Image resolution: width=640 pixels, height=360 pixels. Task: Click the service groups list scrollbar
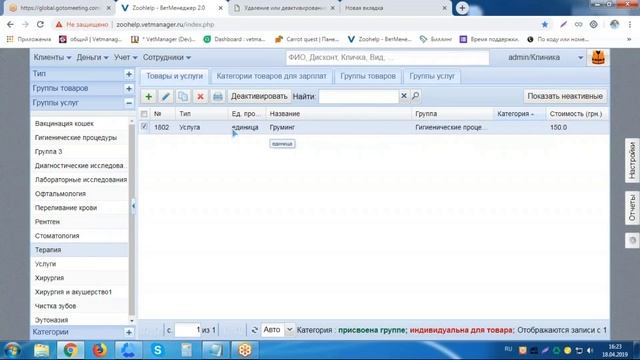(131, 220)
